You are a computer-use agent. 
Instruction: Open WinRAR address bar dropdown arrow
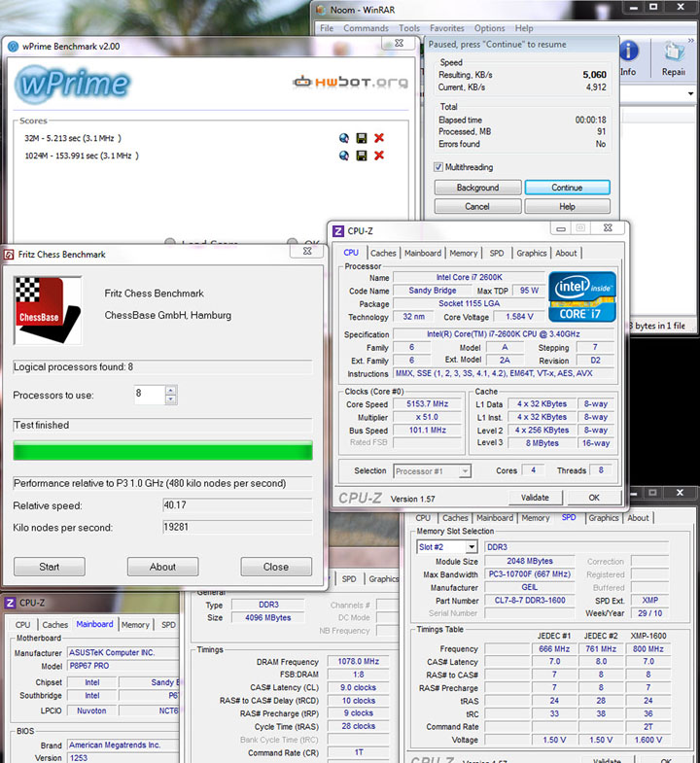pyautogui.click(x=690, y=93)
